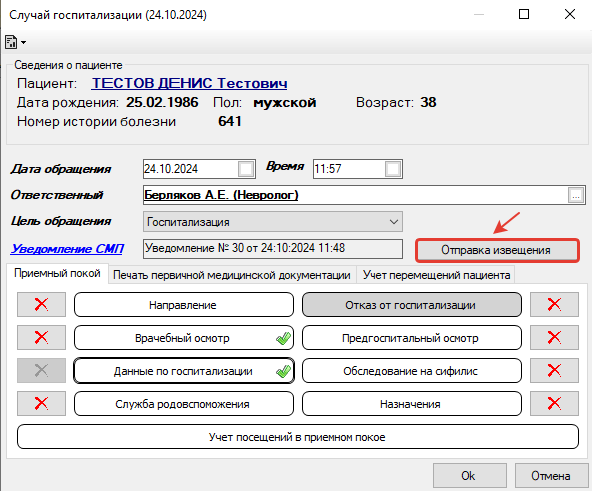Clear Направление with red X icon
The image size is (592, 491).
pos(41,304)
